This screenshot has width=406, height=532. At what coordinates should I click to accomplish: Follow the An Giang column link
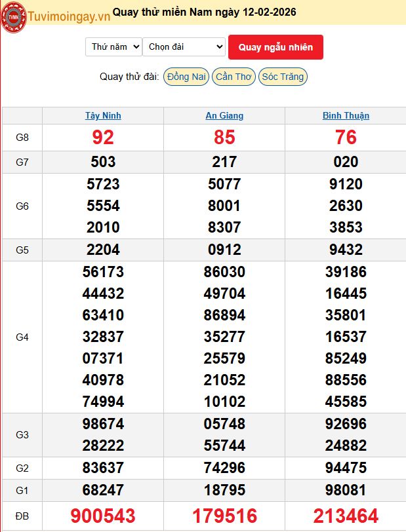pos(224,115)
